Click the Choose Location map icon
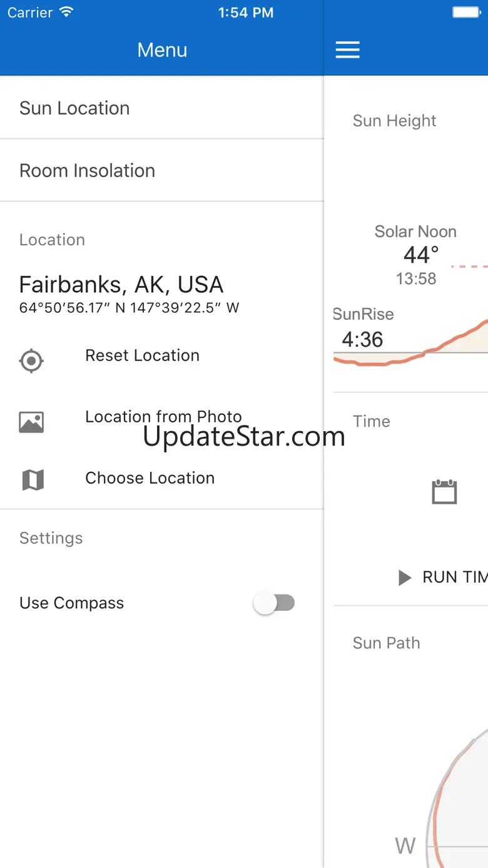Image resolution: width=488 pixels, height=868 pixels. click(x=33, y=480)
